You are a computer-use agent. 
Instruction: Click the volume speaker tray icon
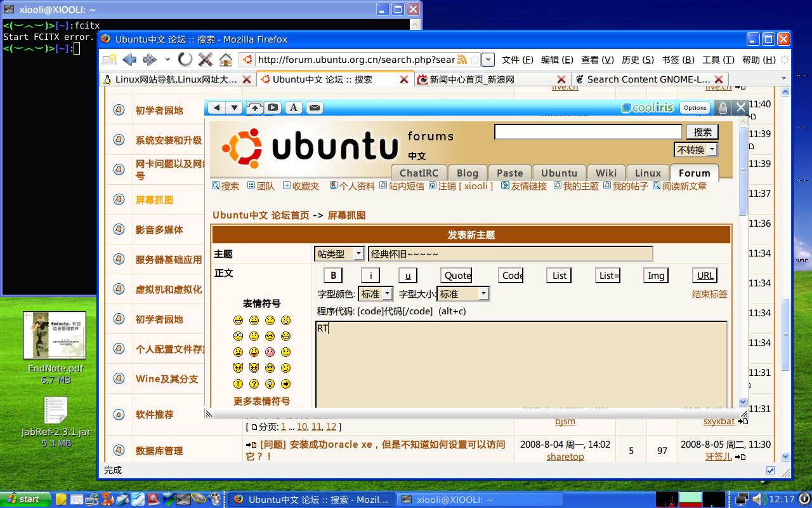(x=759, y=499)
